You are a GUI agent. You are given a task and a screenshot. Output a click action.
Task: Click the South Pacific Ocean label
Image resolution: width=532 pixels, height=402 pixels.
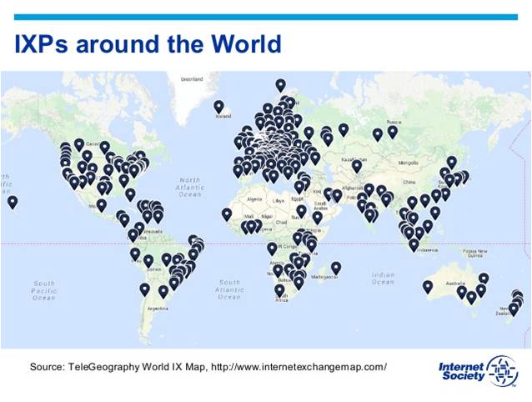point(43,290)
